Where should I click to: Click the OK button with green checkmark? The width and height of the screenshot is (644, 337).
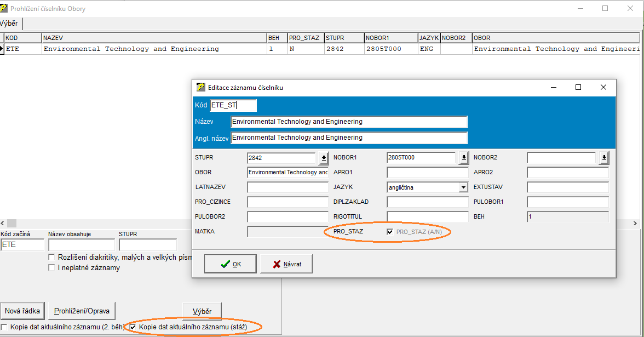point(230,264)
